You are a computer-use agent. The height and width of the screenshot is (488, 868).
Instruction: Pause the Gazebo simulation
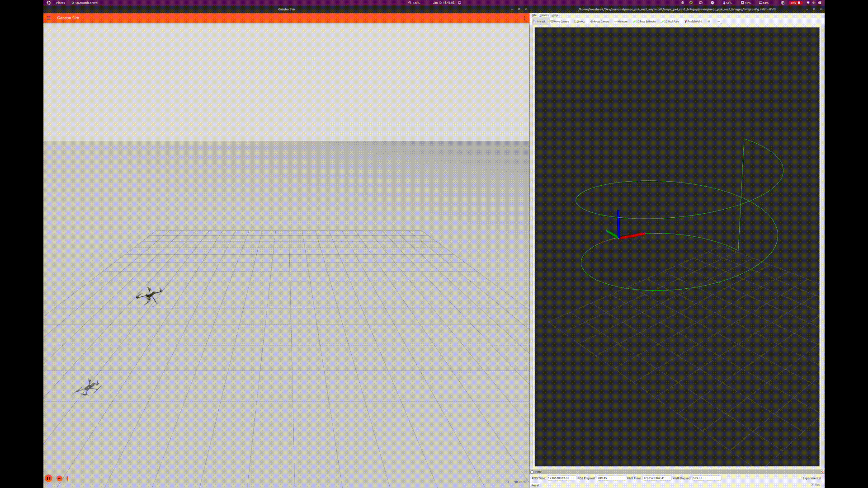click(x=48, y=478)
